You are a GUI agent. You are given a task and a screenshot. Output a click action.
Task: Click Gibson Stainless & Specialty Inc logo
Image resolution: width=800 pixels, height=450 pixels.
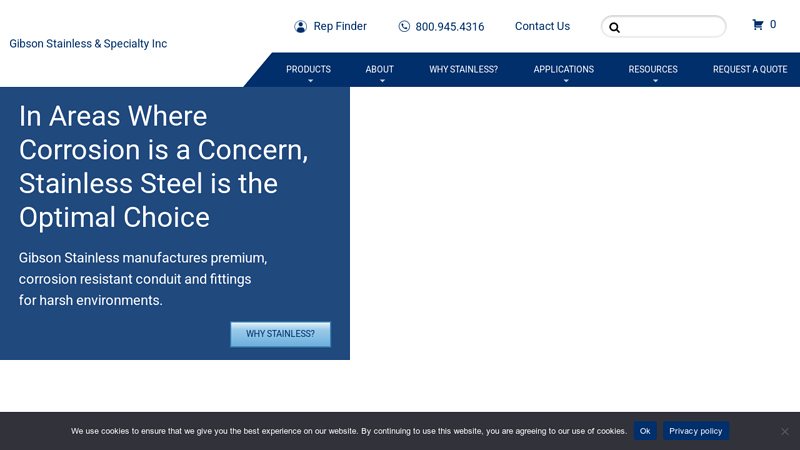pyautogui.click(x=88, y=44)
